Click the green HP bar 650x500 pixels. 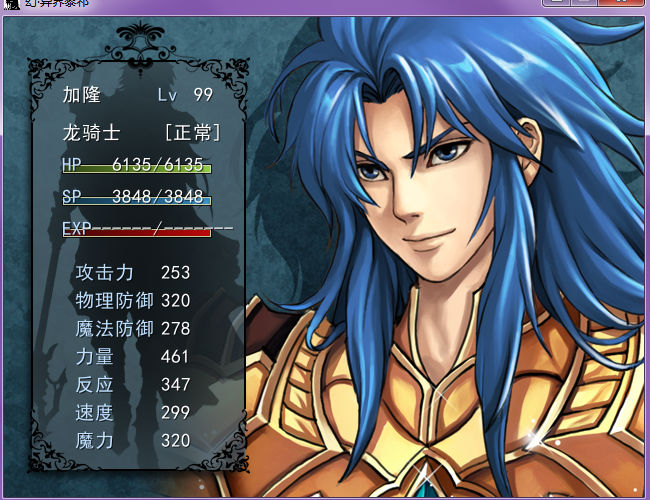click(x=137, y=169)
